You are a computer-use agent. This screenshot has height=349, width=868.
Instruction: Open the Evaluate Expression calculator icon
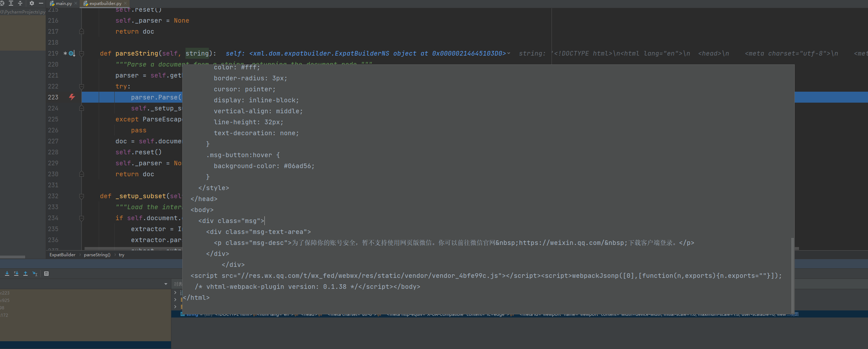(46, 274)
